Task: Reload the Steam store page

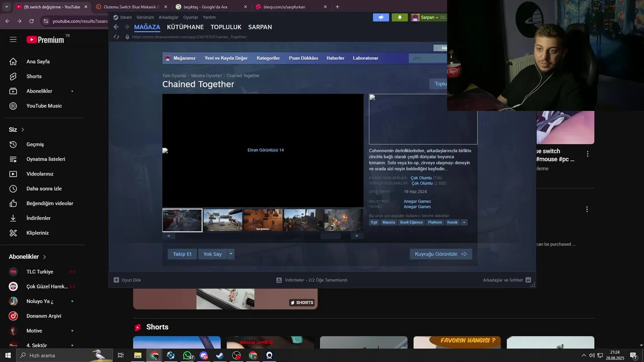Action: point(117,37)
